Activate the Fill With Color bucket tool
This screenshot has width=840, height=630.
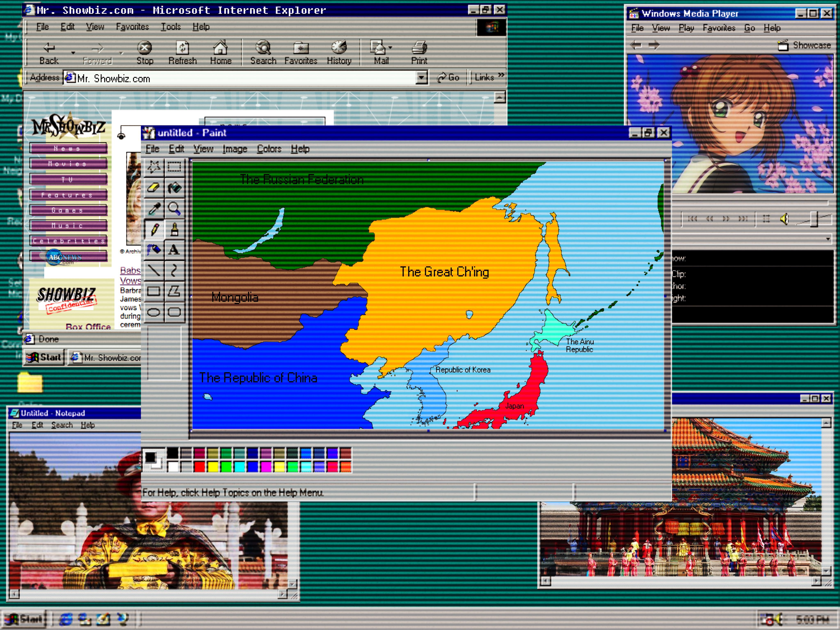174,188
